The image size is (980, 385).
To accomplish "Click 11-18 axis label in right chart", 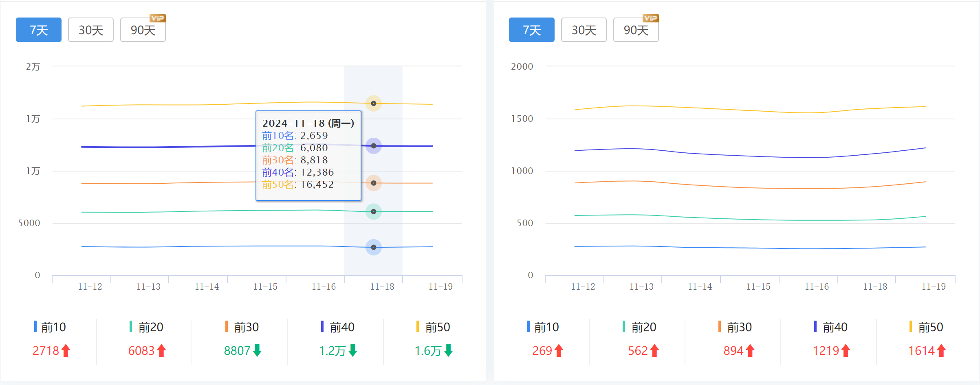I will 875,286.
